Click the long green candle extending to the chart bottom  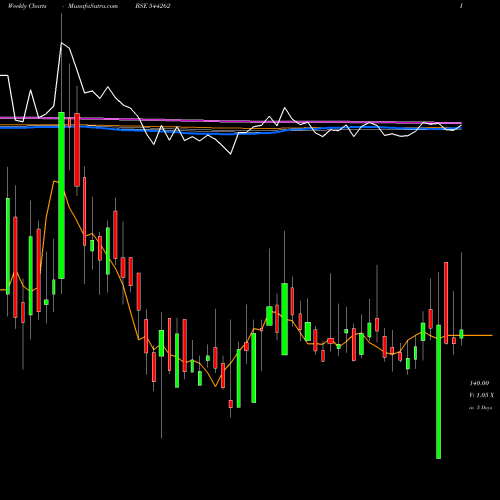[438, 392]
